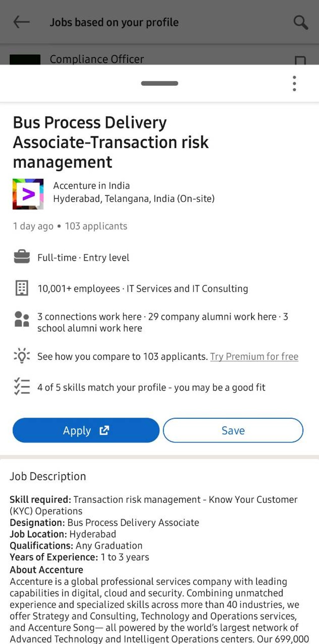Tap the Accenture company logo
The image size is (319, 644).
(x=28, y=194)
